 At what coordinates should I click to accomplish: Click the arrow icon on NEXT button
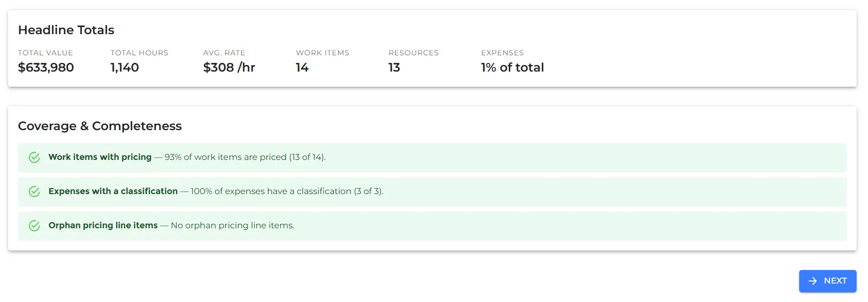813,281
